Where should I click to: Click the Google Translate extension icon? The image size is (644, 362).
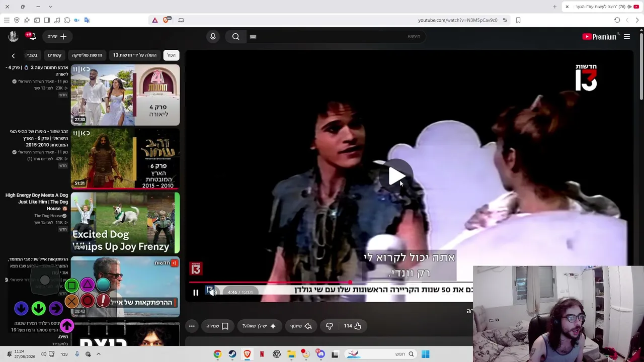(87, 20)
